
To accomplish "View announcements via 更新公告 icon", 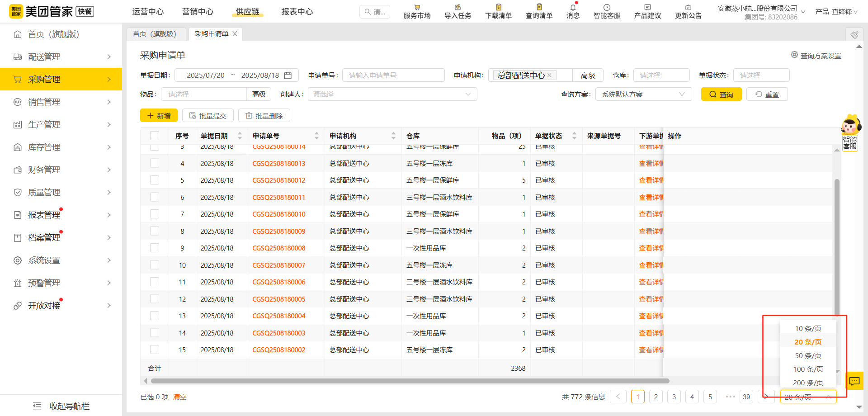I will coord(688,11).
